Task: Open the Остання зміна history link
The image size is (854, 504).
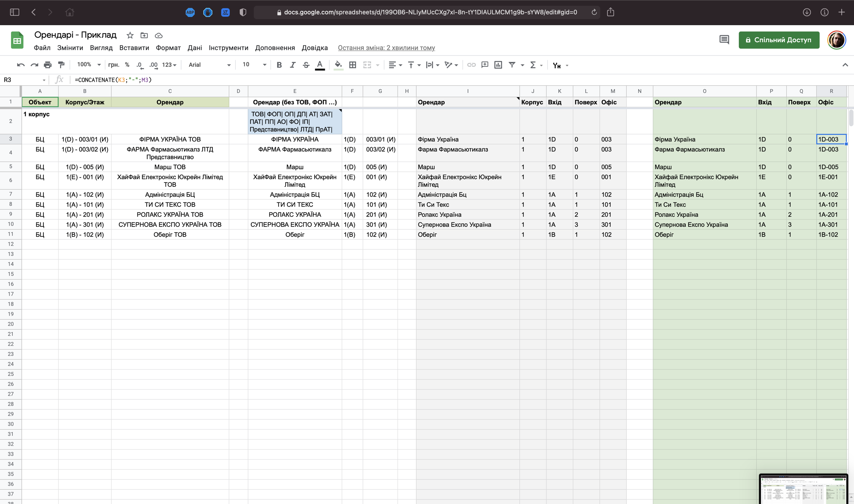Action: (386, 48)
